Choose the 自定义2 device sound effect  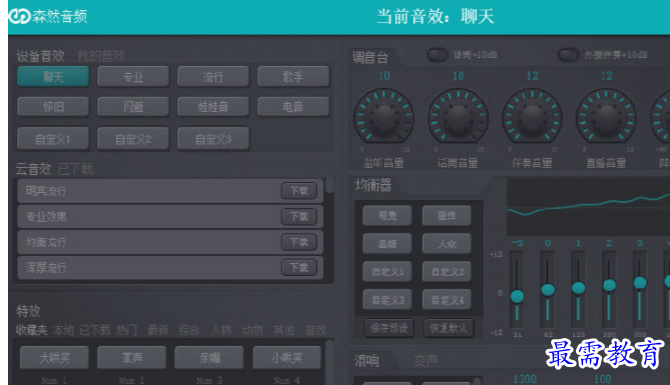click(x=133, y=139)
